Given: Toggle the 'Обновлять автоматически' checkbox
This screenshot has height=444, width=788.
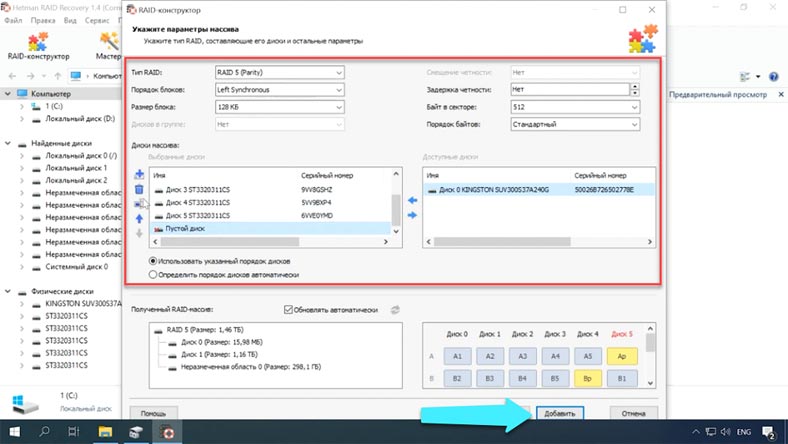Looking at the screenshot, I should point(290,310).
